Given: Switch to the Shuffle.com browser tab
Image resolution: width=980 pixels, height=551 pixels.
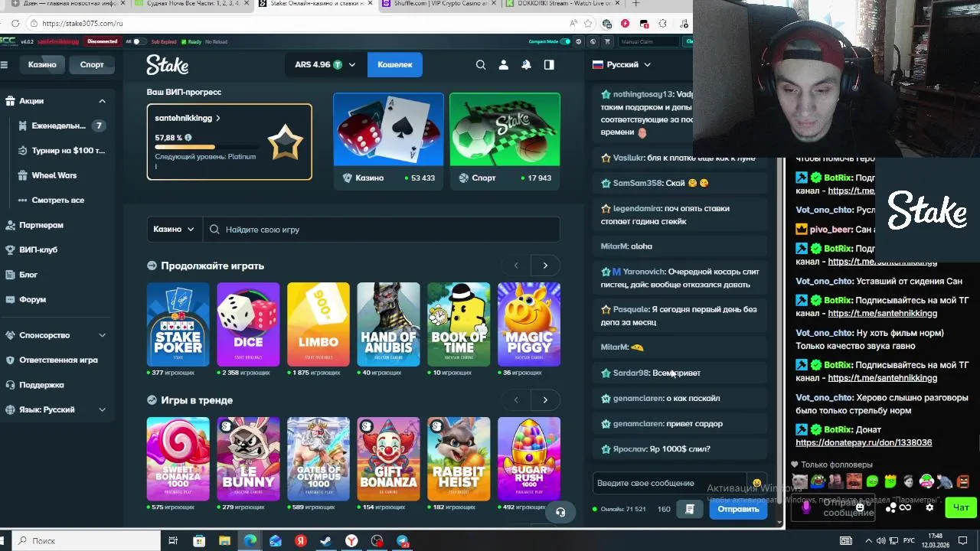Looking at the screenshot, I should coord(439,4).
